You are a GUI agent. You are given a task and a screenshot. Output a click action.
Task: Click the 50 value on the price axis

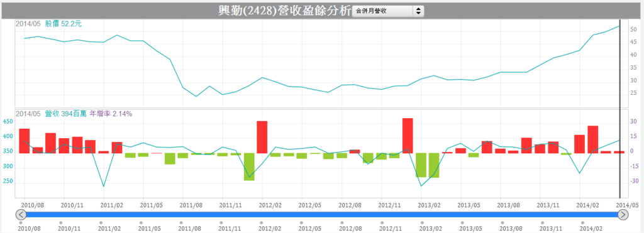(633, 30)
